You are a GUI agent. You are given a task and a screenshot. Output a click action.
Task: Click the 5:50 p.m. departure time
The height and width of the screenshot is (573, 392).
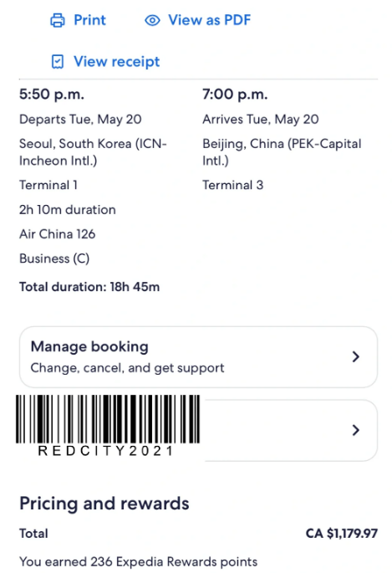click(x=52, y=95)
